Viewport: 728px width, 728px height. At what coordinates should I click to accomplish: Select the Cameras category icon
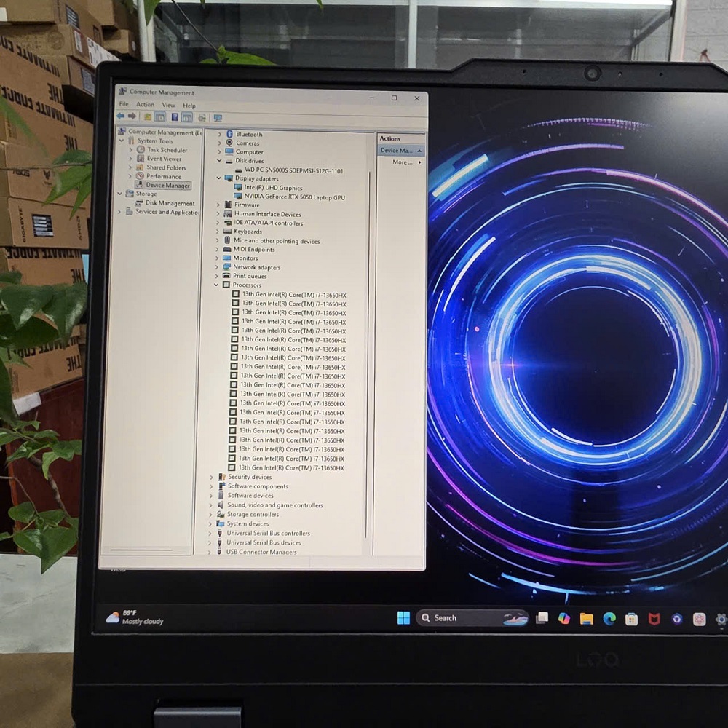pyautogui.click(x=229, y=143)
